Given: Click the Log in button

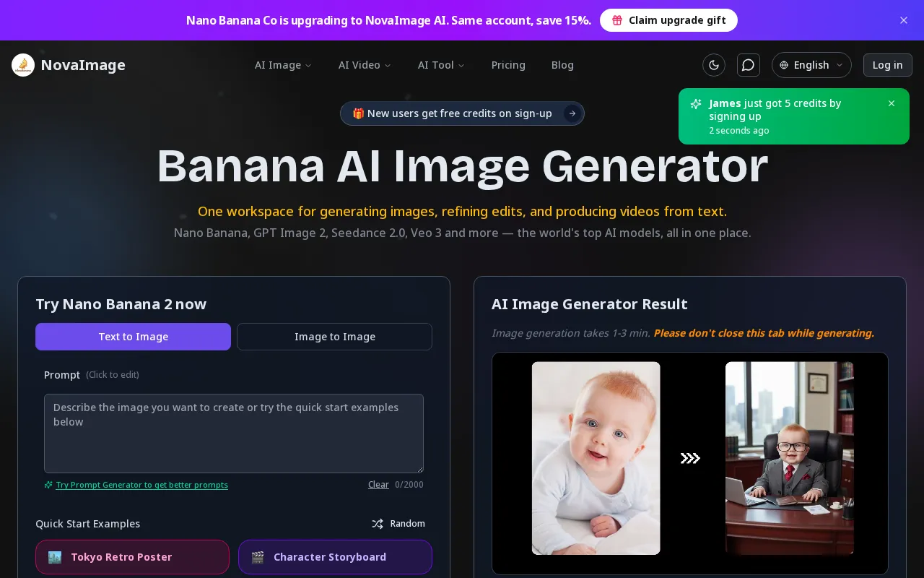Looking at the screenshot, I should (x=888, y=65).
